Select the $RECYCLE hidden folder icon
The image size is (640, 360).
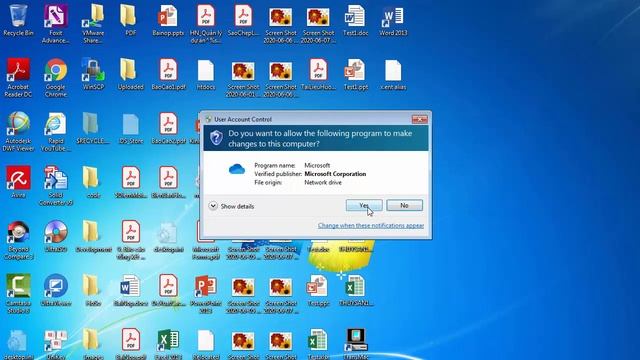(x=93, y=128)
